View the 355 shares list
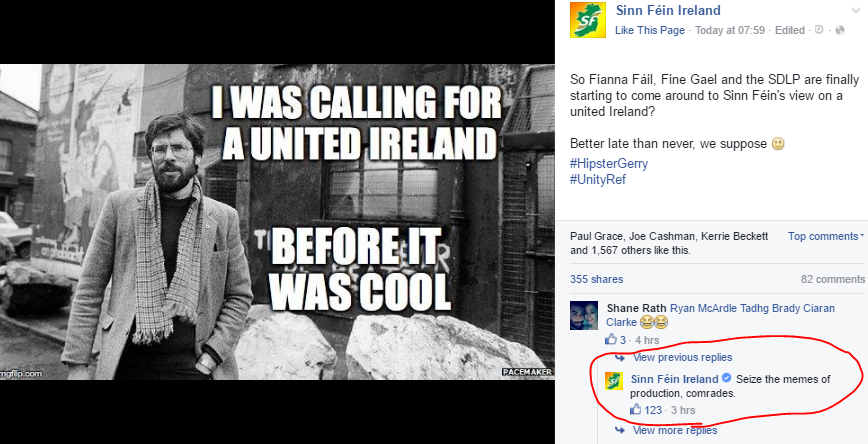868x444 pixels. coord(597,280)
